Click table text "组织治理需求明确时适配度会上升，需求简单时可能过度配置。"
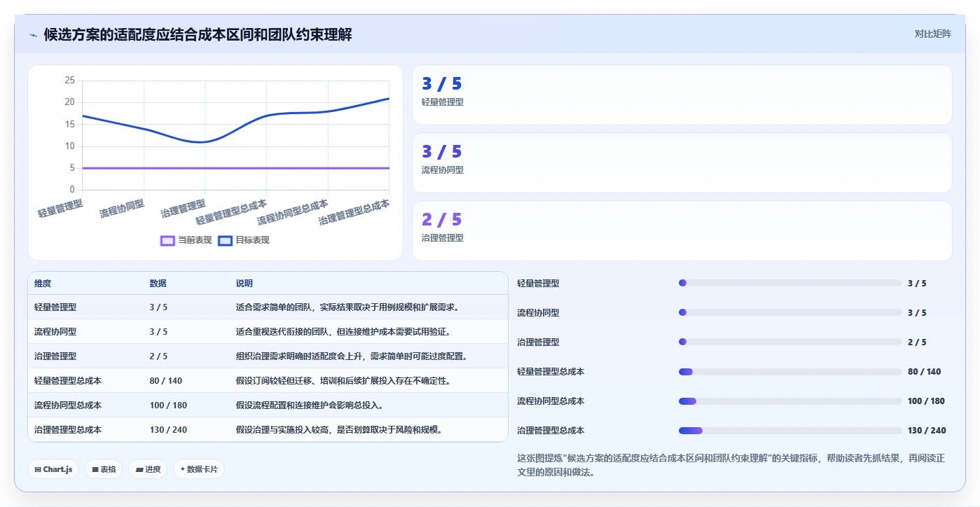This screenshot has width=980, height=507. pyautogui.click(x=352, y=356)
